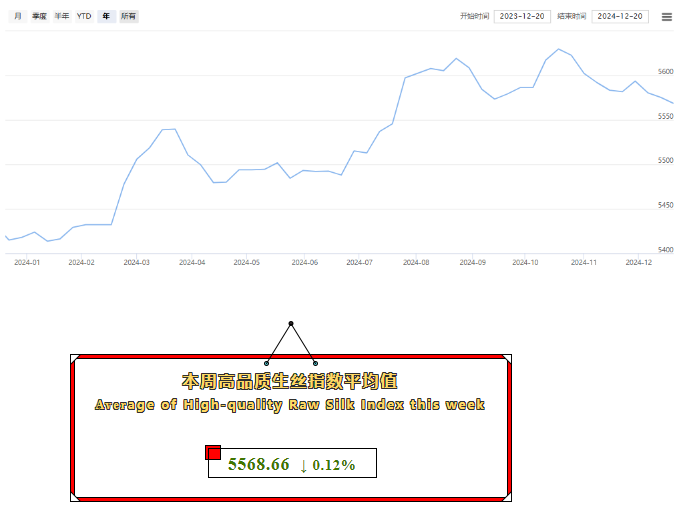The image size is (682, 511).
Task: Select the 季度 (quarter) range button
Action: coord(39,17)
